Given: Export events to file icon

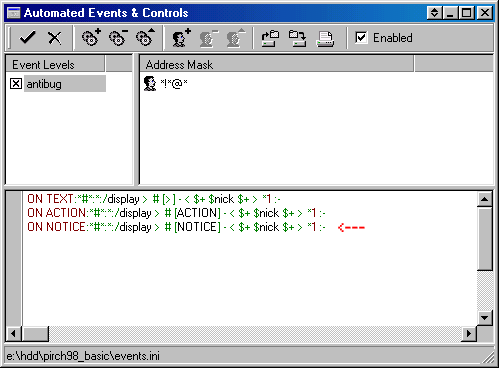Looking at the screenshot, I should (297, 38).
